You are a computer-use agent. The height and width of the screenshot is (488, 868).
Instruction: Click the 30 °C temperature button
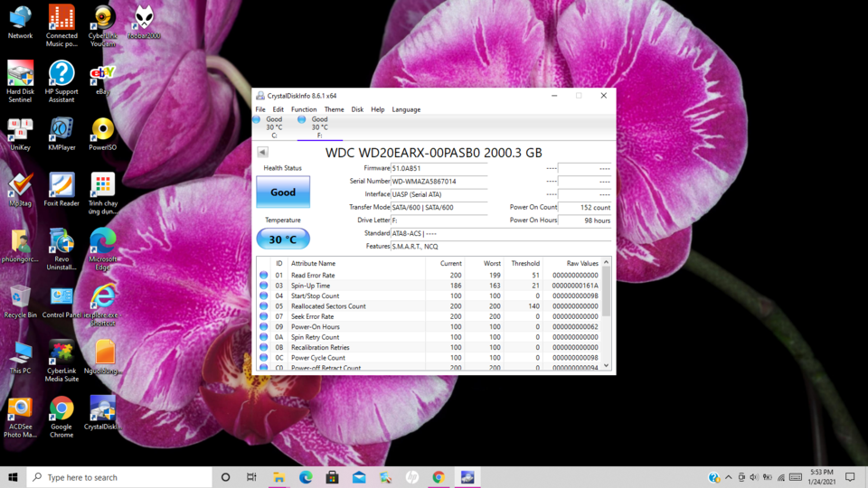(283, 239)
